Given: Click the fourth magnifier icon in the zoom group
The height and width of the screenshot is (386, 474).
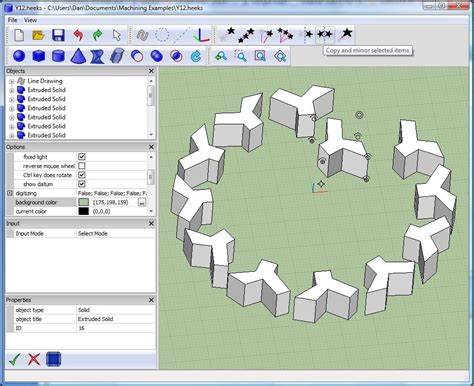Looking at the screenshot, I should [x=280, y=56].
